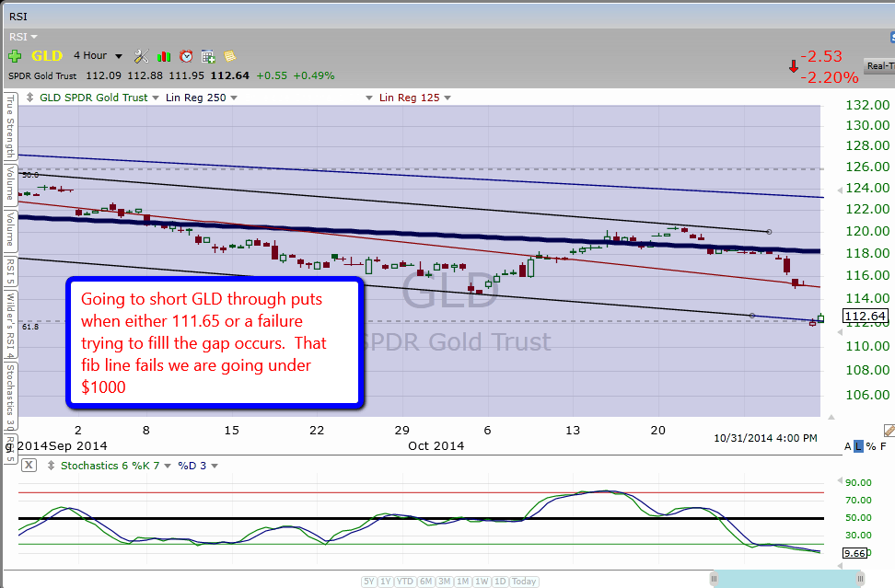Open the yellow notes icon

(229, 56)
